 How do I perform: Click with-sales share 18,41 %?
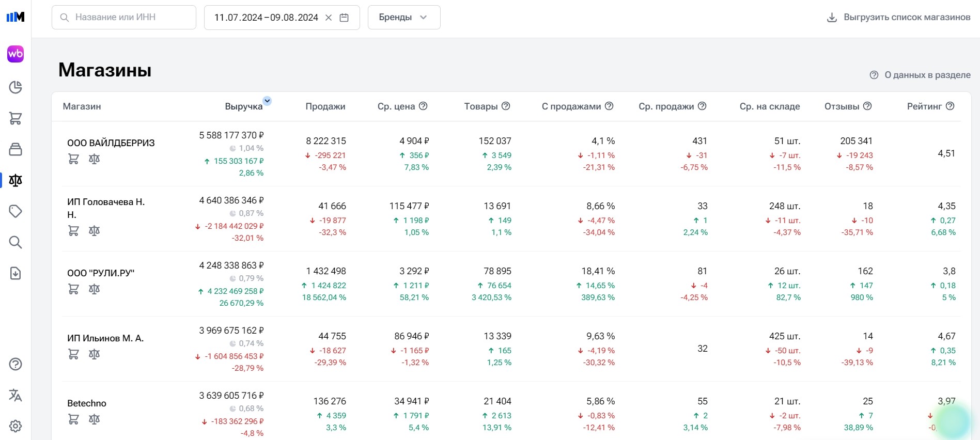coord(598,271)
